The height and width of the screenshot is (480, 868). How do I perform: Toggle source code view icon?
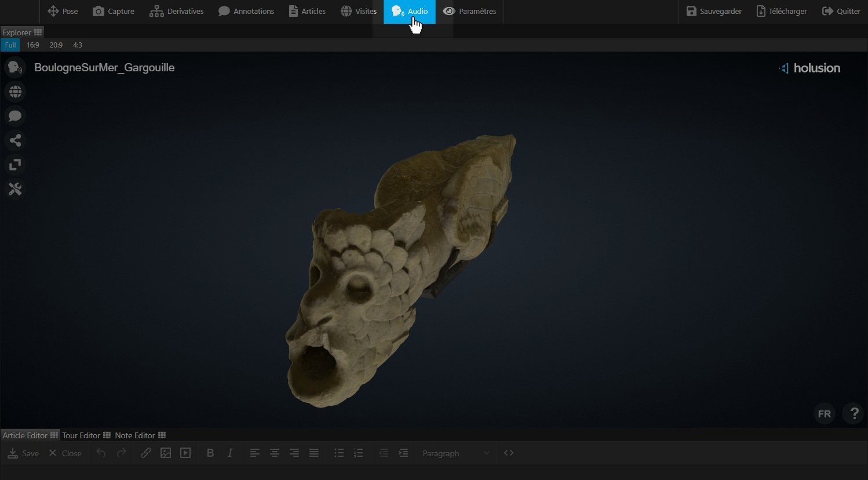click(x=509, y=453)
